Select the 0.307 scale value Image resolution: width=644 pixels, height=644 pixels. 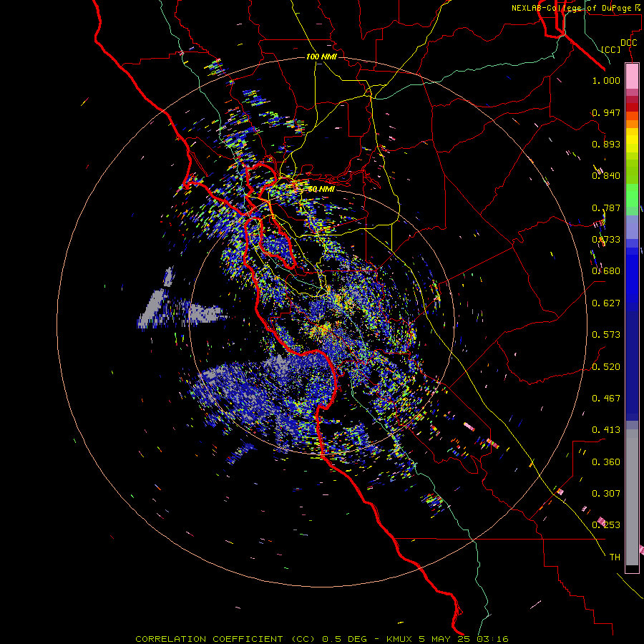(x=606, y=494)
